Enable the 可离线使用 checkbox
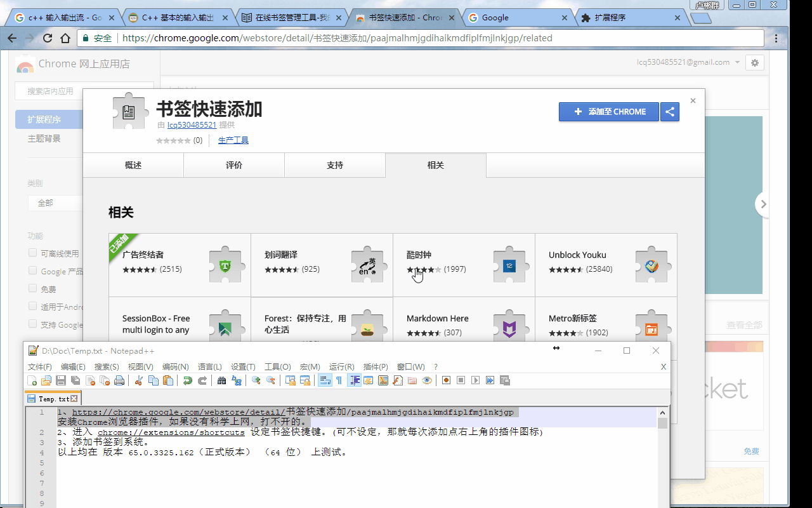812x508 pixels. coord(32,253)
